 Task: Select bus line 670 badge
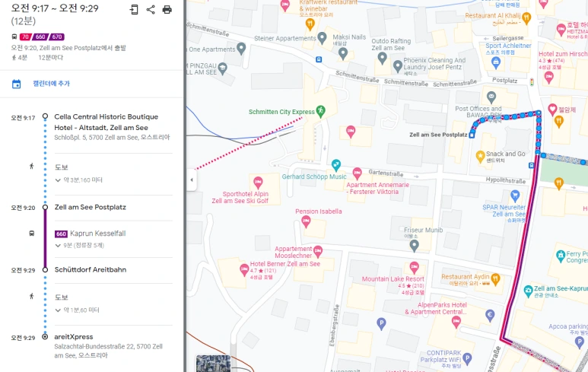(x=56, y=37)
